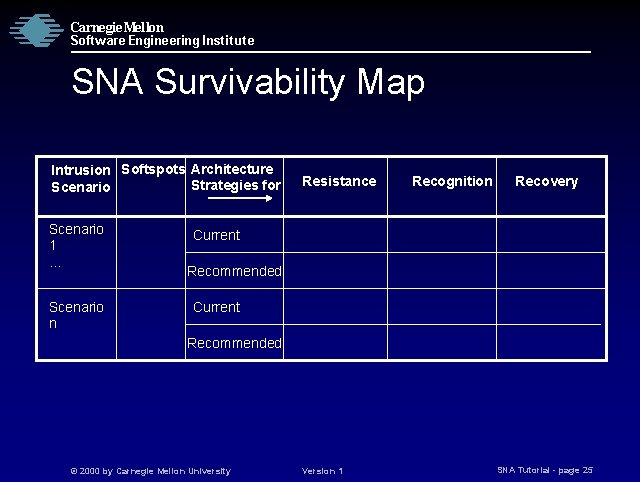
Task: Select the 'SNA Survivability Map' slide title
Action: pyautogui.click(x=248, y=82)
